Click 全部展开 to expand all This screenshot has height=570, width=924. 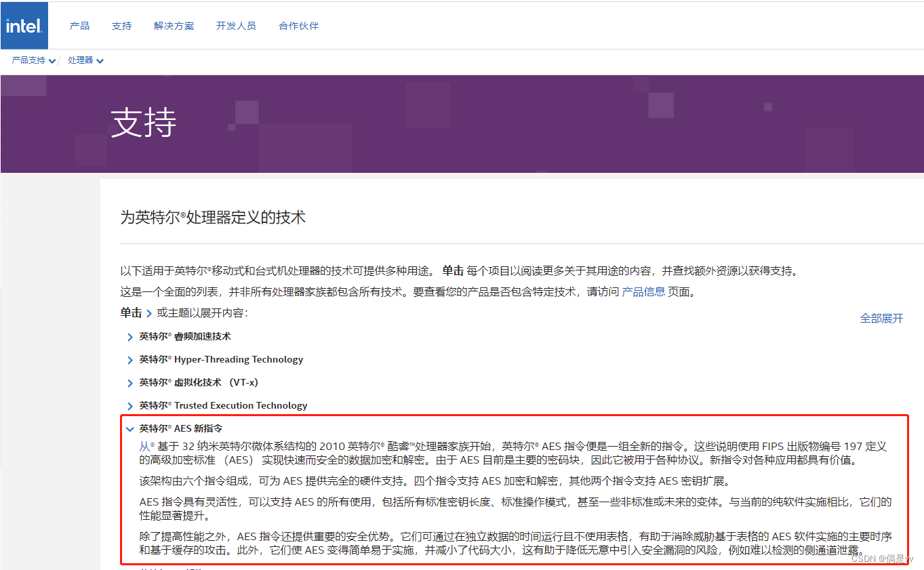[x=881, y=319]
